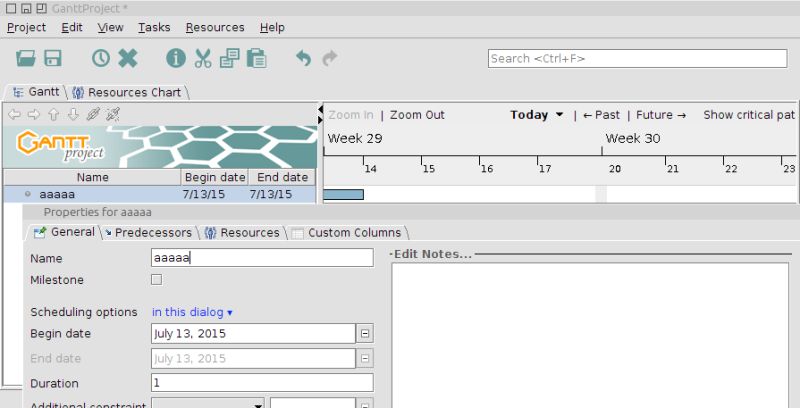
Task: Undo the last action with the arrow icon
Action: (x=304, y=59)
